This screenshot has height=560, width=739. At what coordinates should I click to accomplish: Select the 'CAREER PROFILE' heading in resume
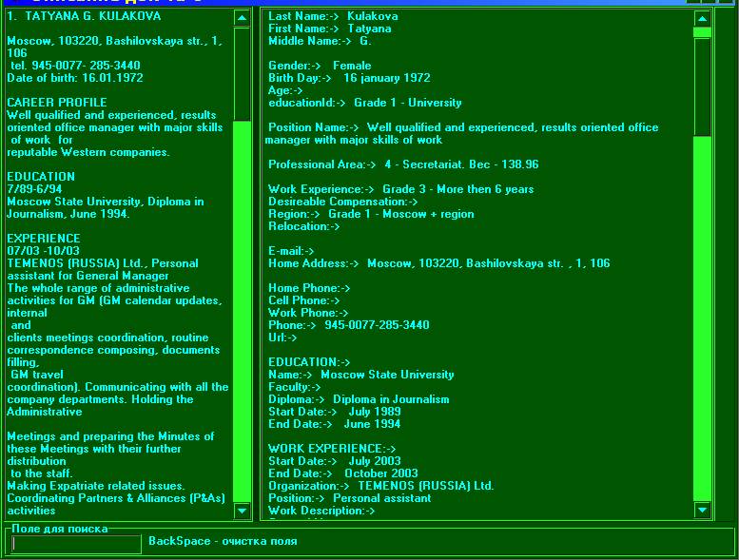click(x=57, y=102)
